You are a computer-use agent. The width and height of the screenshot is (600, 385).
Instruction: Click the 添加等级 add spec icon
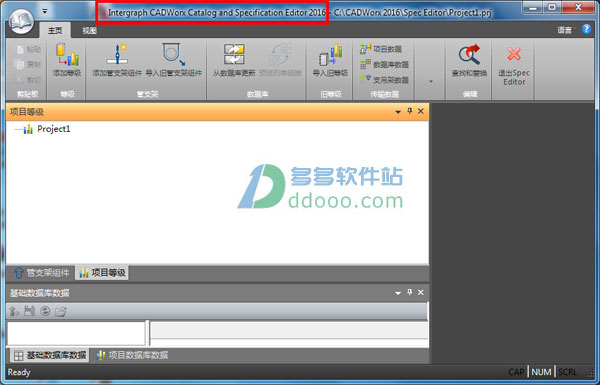(67, 60)
